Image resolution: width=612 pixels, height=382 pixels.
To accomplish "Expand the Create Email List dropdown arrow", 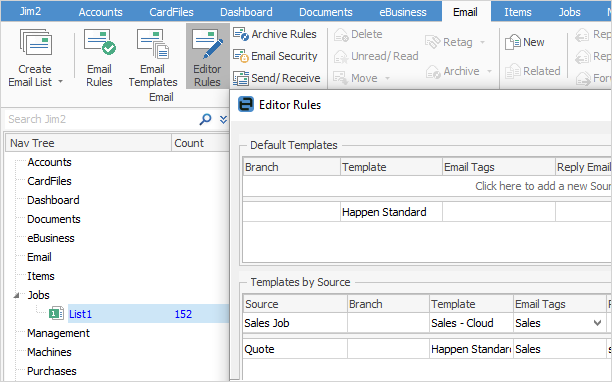I will click(x=60, y=82).
